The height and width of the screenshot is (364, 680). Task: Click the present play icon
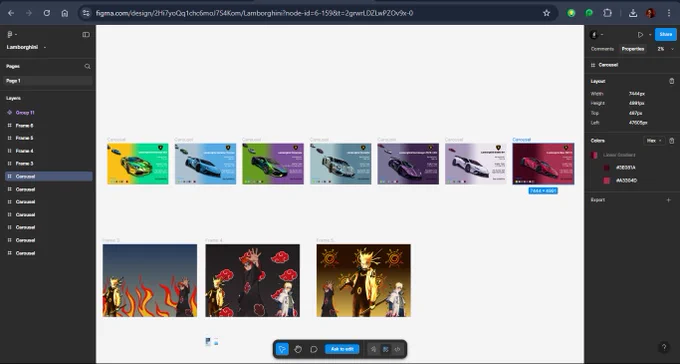[x=640, y=35]
